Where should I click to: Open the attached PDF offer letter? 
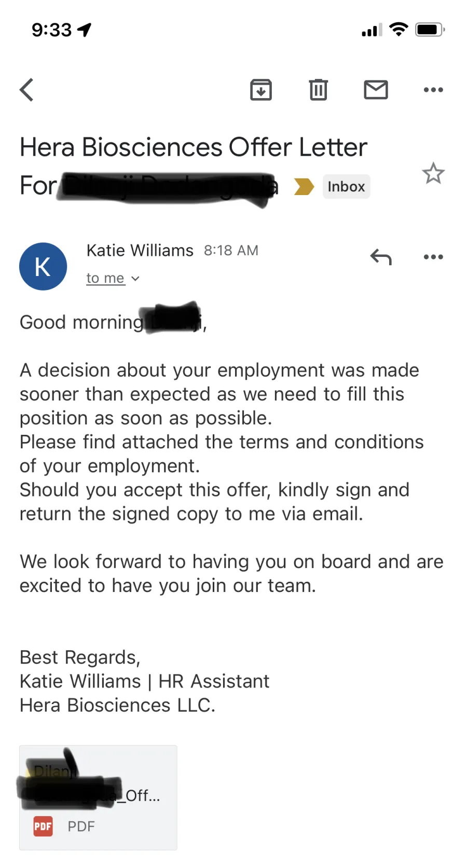(98, 797)
